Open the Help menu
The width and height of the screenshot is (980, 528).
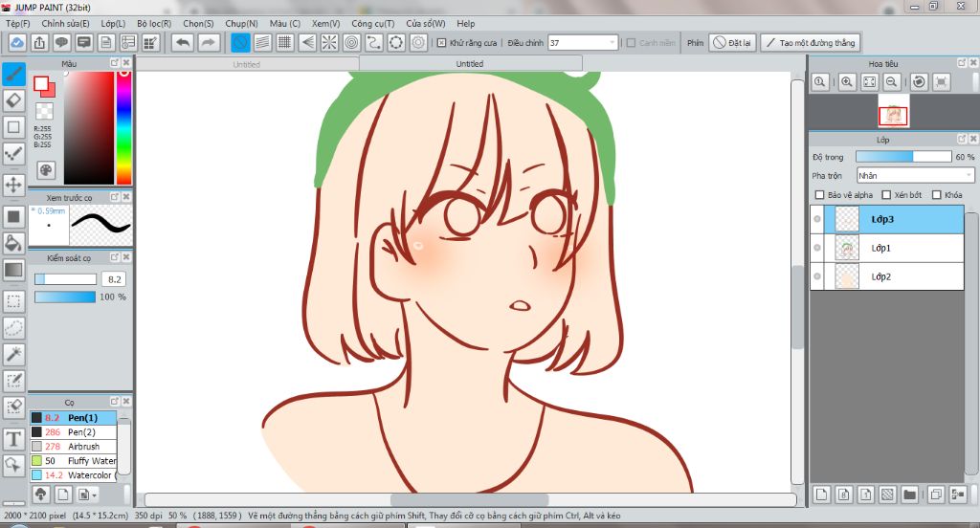click(x=466, y=23)
